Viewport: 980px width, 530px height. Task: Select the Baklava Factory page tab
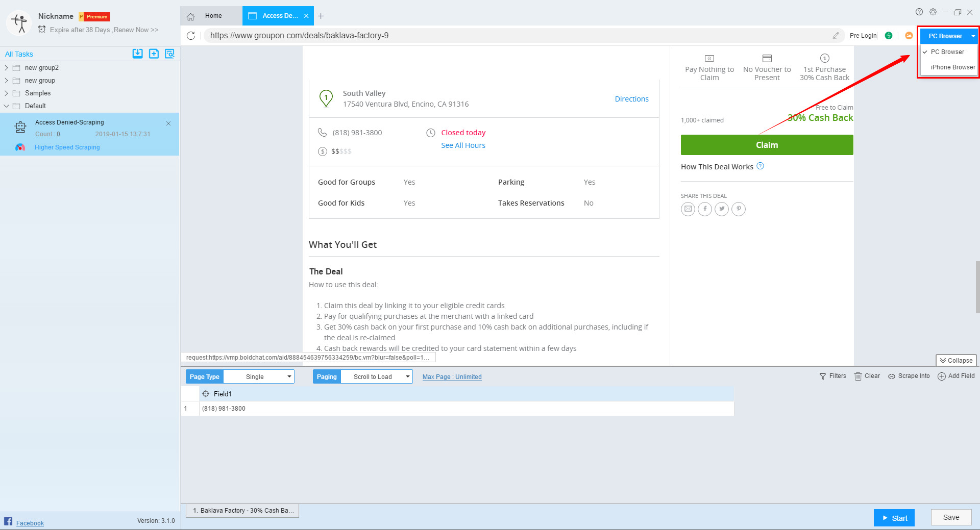click(242, 511)
